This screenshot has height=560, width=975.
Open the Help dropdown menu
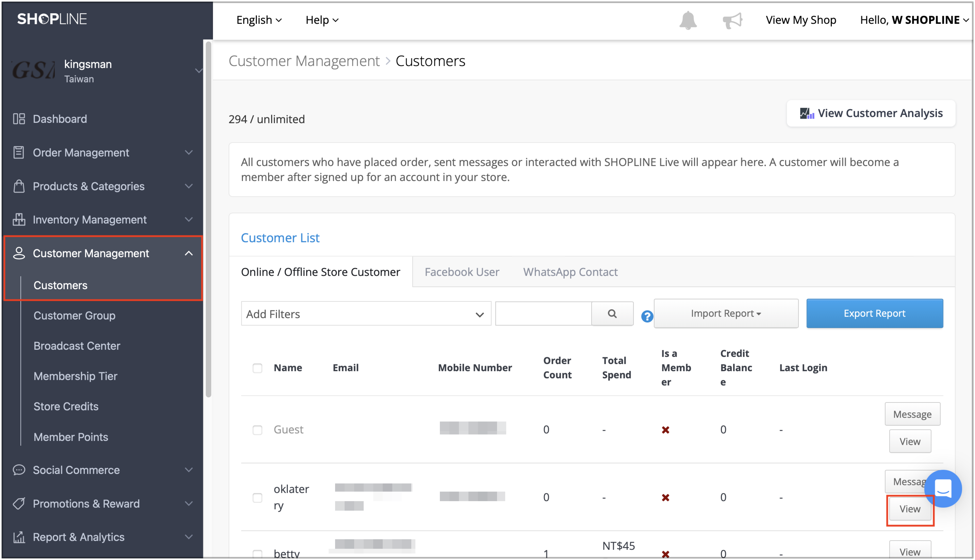tap(322, 20)
